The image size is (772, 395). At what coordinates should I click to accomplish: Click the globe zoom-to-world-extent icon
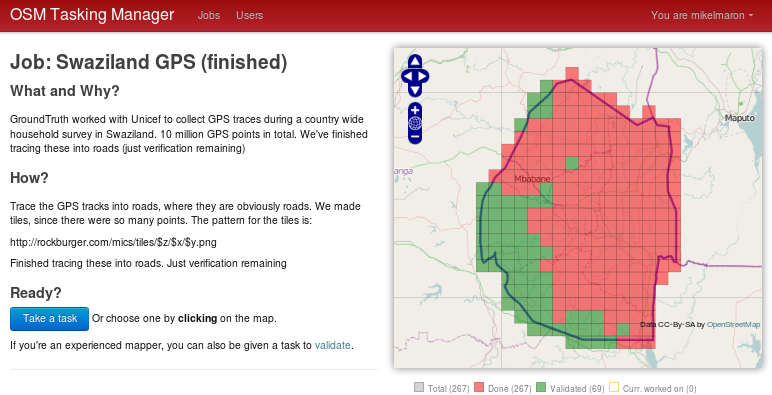415,123
